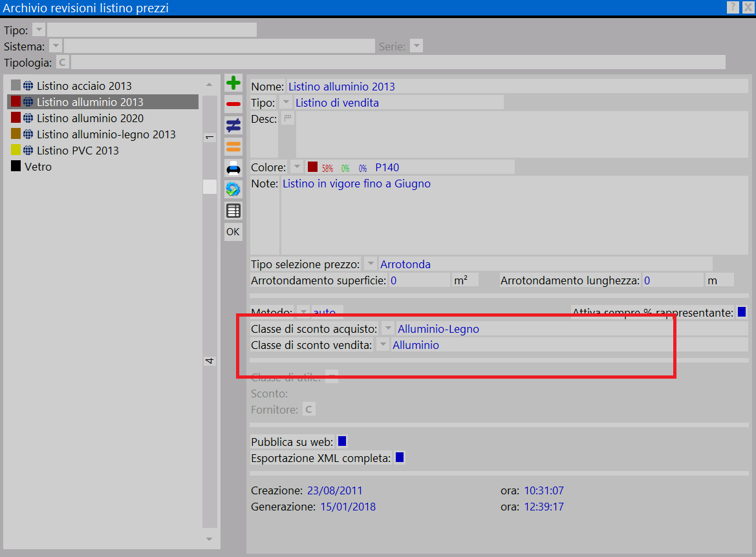756x557 pixels.
Task: Click list scrollbar up arrow
Action: [x=210, y=84]
